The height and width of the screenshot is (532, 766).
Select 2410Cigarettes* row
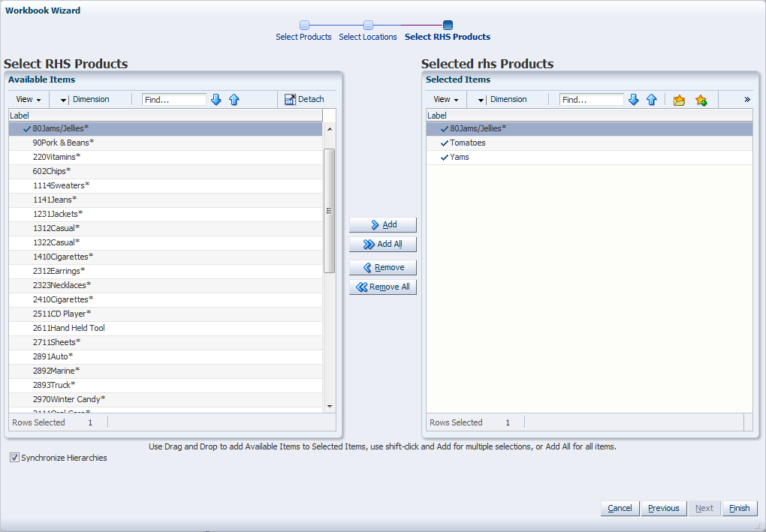(166, 299)
